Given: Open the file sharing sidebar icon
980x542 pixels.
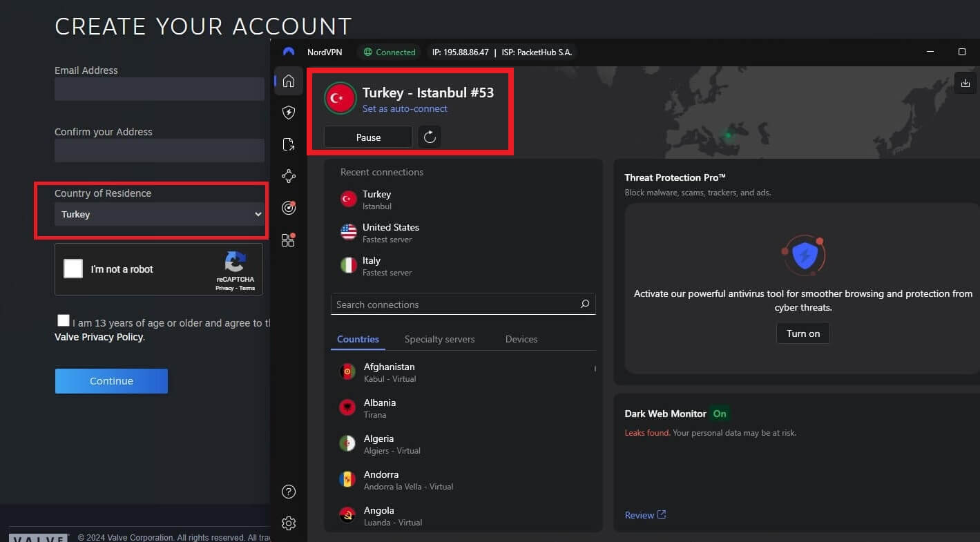Looking at the screenshot, I should coord(288,144).
